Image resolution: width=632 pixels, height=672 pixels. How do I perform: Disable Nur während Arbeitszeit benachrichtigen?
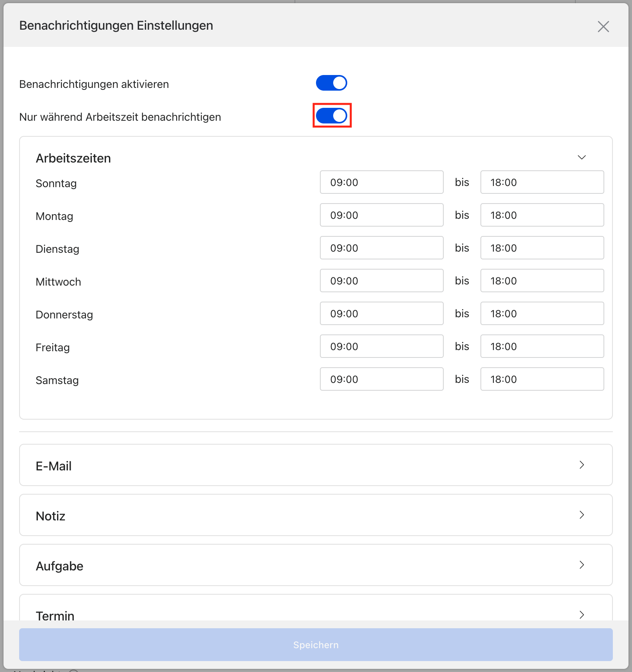[x=331, y=116]
